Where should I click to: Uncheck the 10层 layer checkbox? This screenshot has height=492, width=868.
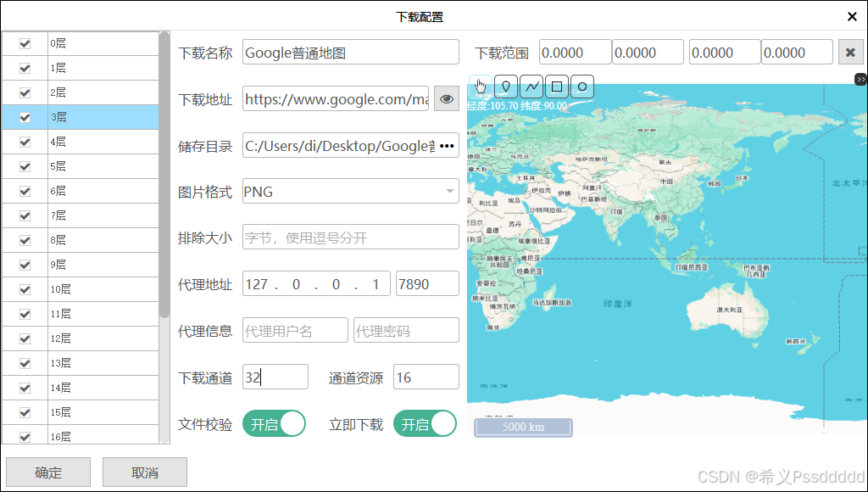click(x=25, y=289)
